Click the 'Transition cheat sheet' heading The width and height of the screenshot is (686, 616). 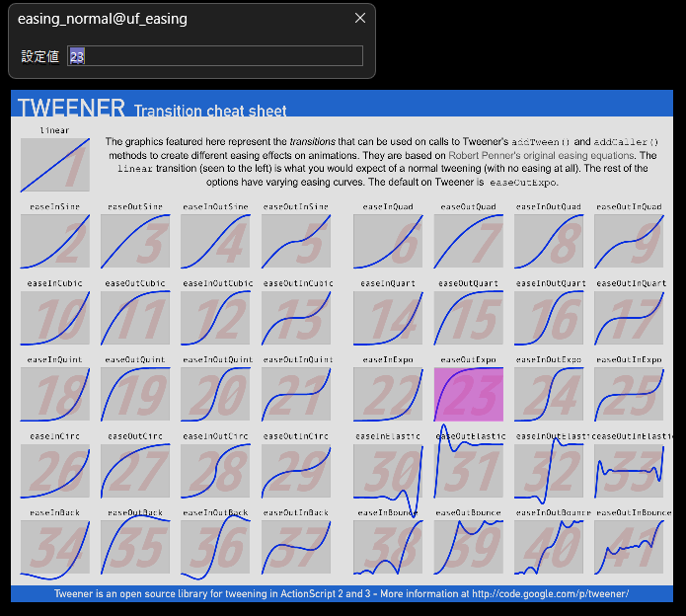pos(210,111)
